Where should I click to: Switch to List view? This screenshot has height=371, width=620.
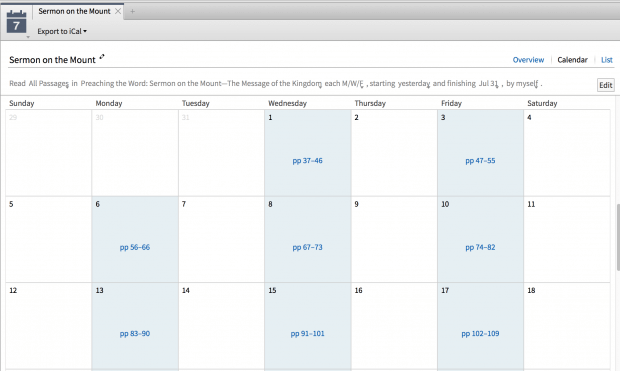click(x=607, y=60)
